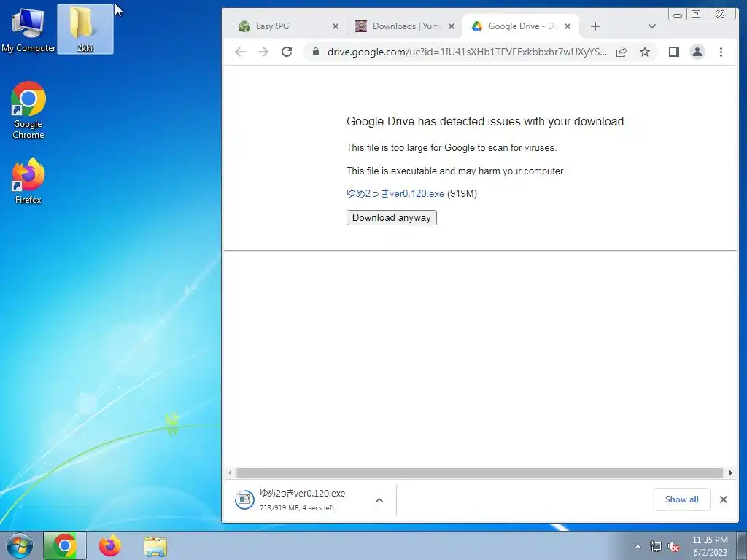Screen dimensions: 747x560
Task: Close the EasyRPG tab
Action: point(336,26)
